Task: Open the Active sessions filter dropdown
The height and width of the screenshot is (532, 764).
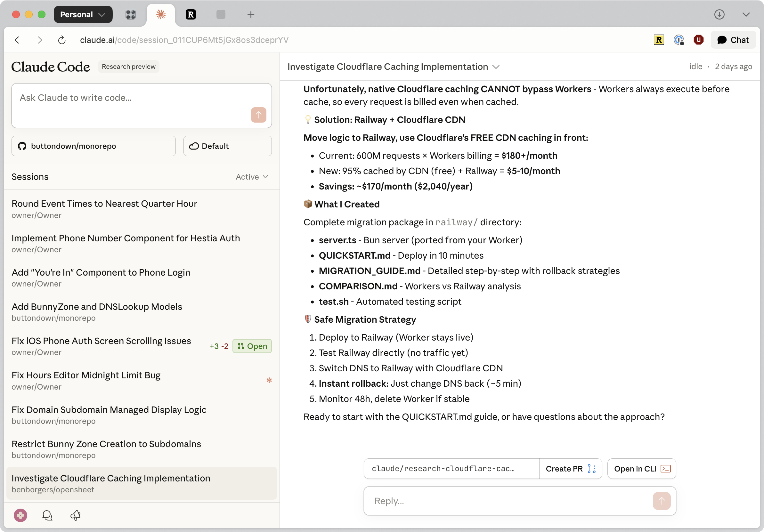Action: click(252, 177)
